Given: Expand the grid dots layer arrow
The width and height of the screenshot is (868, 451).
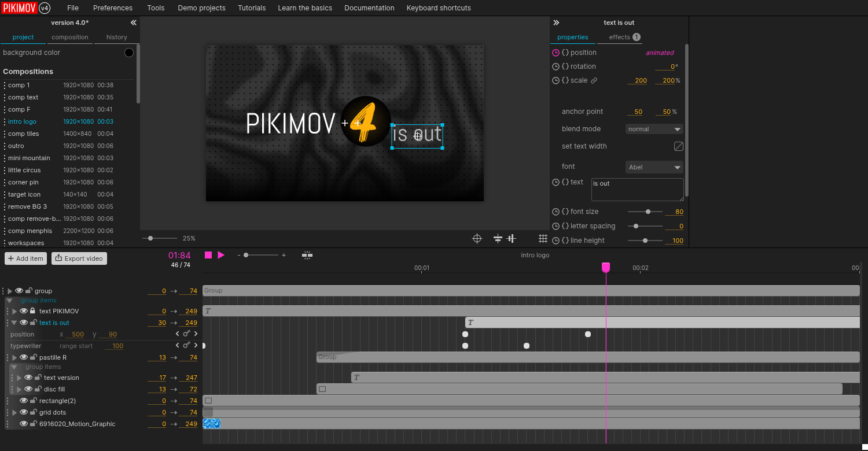Looking at the screenshot, I should point(14,412).
